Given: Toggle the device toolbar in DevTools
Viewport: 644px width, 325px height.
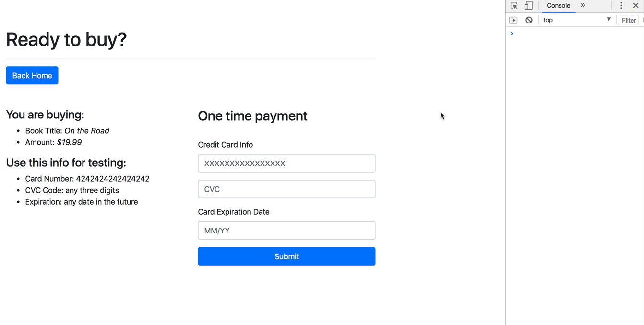Looking at the screenshot, I should (x=528, y=5).
